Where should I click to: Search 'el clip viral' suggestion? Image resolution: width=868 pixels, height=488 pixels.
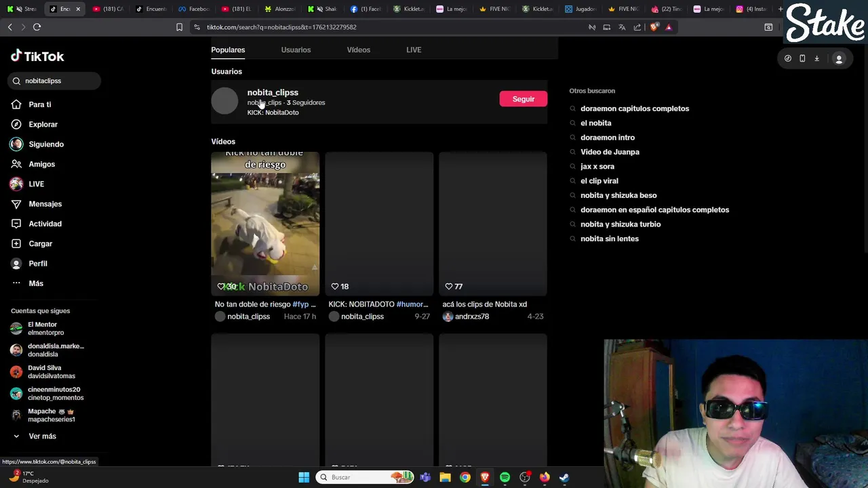tap(599, 181)
